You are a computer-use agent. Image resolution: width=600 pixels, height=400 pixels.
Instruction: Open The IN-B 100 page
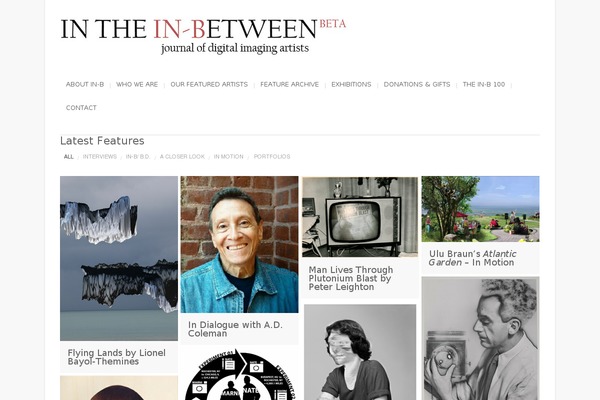tap(484, 84)
